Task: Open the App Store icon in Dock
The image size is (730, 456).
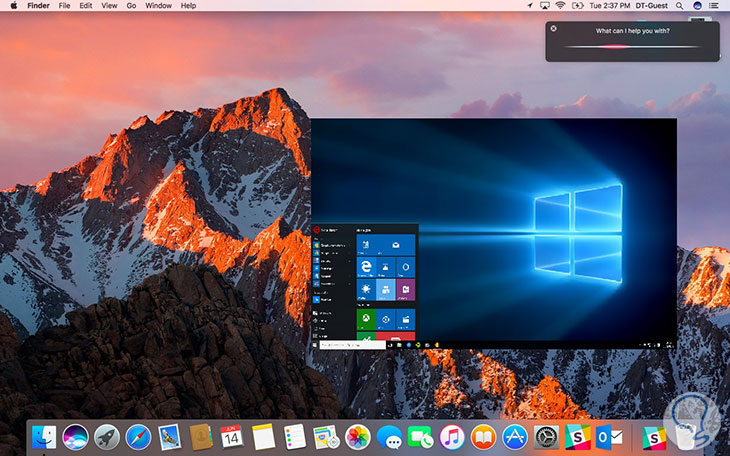Action: (515, 437)
